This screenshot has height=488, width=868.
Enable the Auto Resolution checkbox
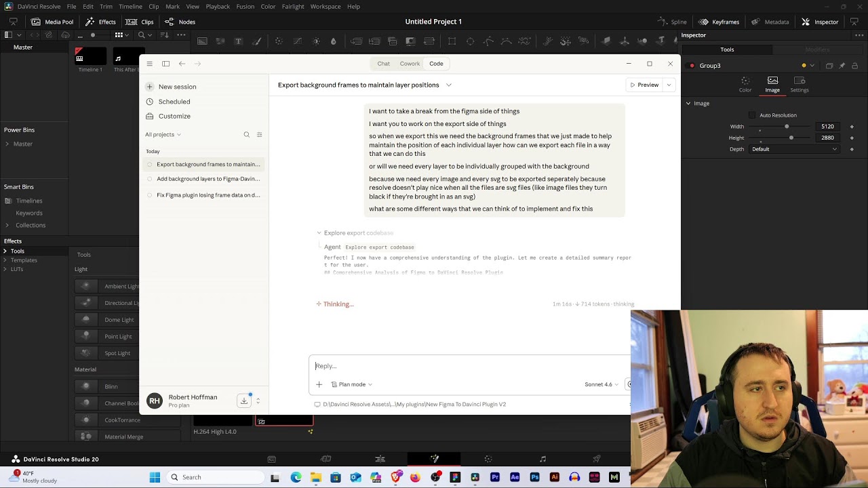(752, 115)
